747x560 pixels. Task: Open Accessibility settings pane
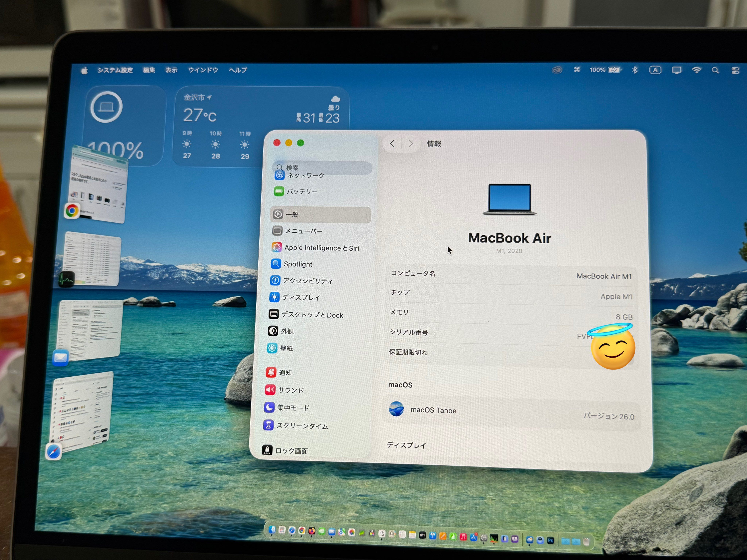coord(307,281)
